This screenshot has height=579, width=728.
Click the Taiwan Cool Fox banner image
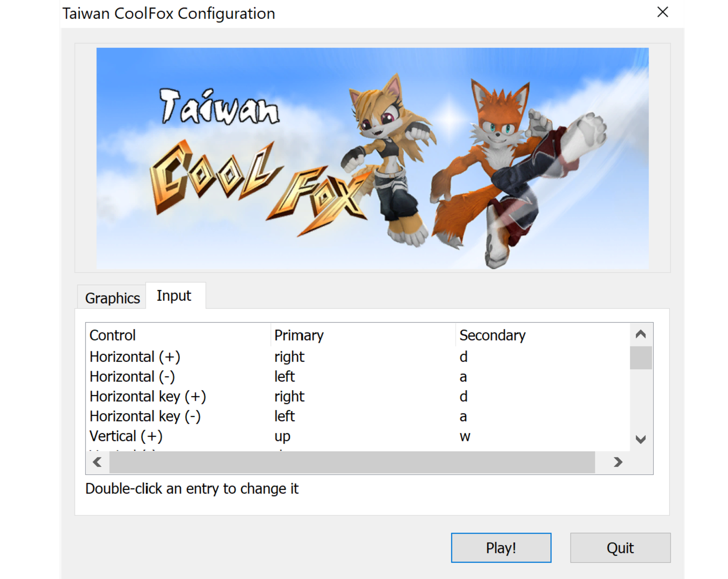[372, 158]
